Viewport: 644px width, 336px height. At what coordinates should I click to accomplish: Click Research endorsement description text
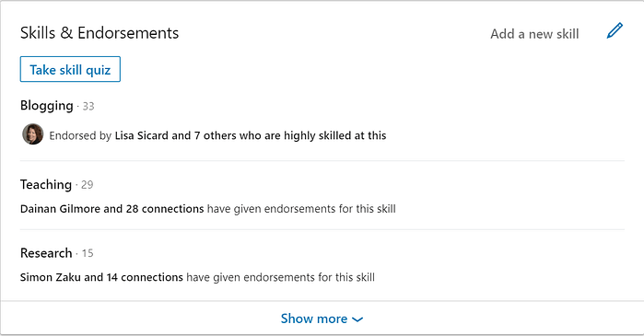tap(280, 277)
